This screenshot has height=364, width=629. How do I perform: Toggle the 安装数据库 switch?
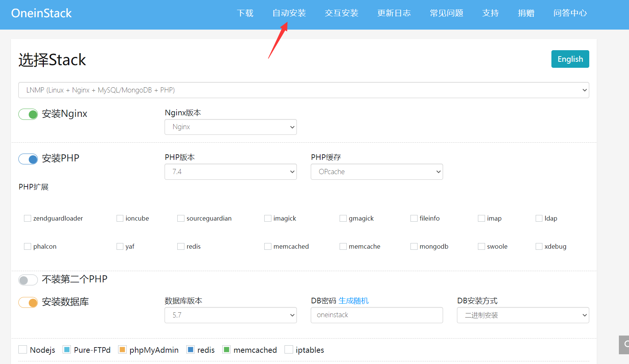[x=28, y=303]
